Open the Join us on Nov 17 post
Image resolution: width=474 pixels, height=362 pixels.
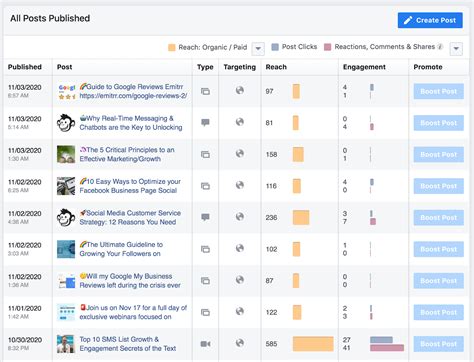[x=133, y=312]
